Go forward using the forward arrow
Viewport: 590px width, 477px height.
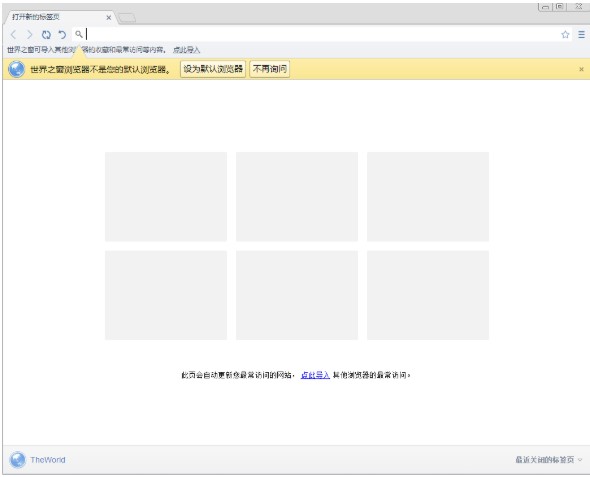coord(29,35)
